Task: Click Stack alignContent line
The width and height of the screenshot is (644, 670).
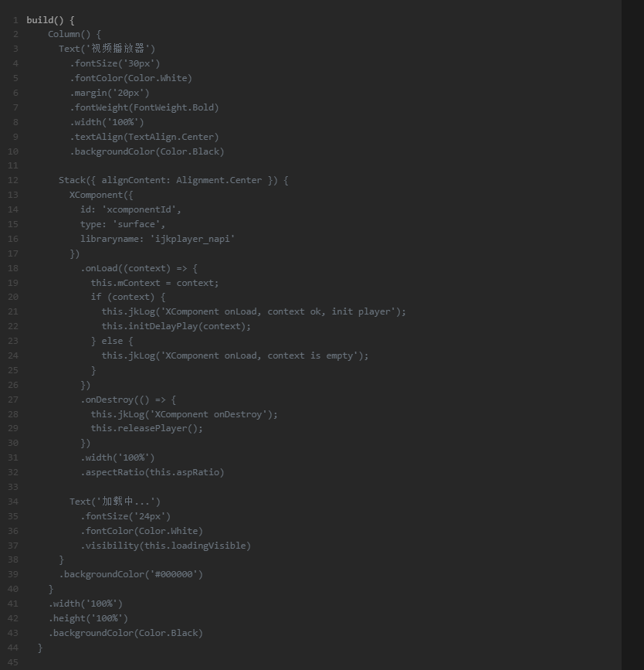Action: pyautogui.click(x=174, y=180)
